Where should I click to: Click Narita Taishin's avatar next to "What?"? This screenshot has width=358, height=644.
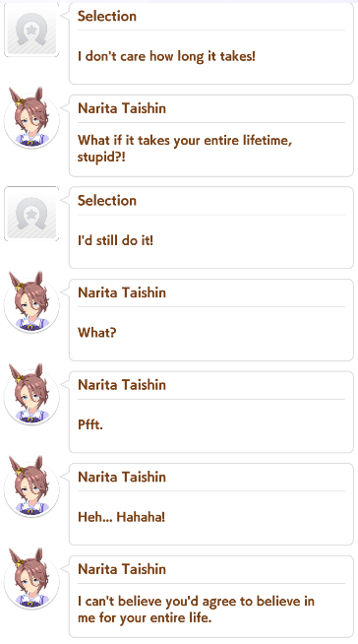pos(31,302)
